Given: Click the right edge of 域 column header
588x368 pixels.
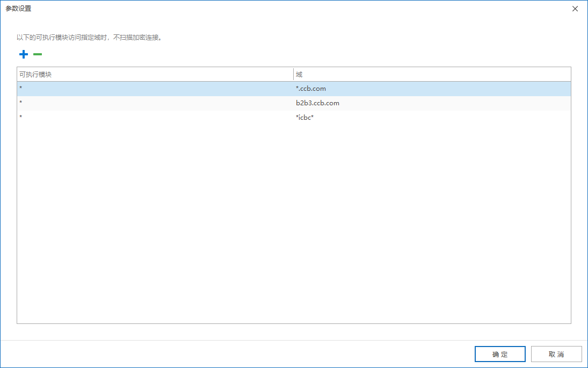Looking at the screenshot, I should pos(570,74).
